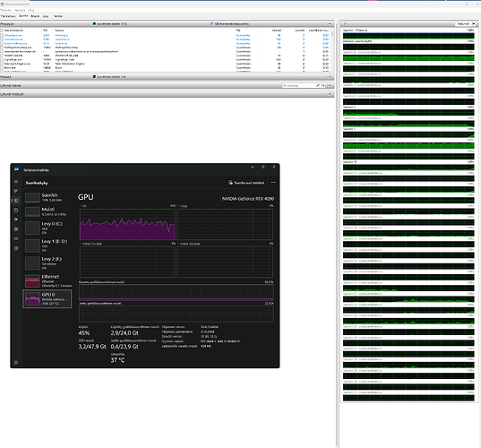Image resolution: width=481 pixels, height=448 pixels.
Task: Open the Processes page icon in Task Manager
Action: pos(16,191)
